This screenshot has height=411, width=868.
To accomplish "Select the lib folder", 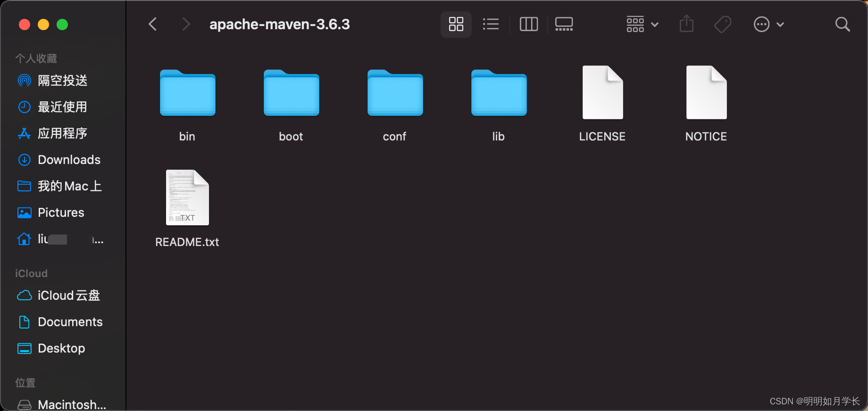I will point(499,93).
